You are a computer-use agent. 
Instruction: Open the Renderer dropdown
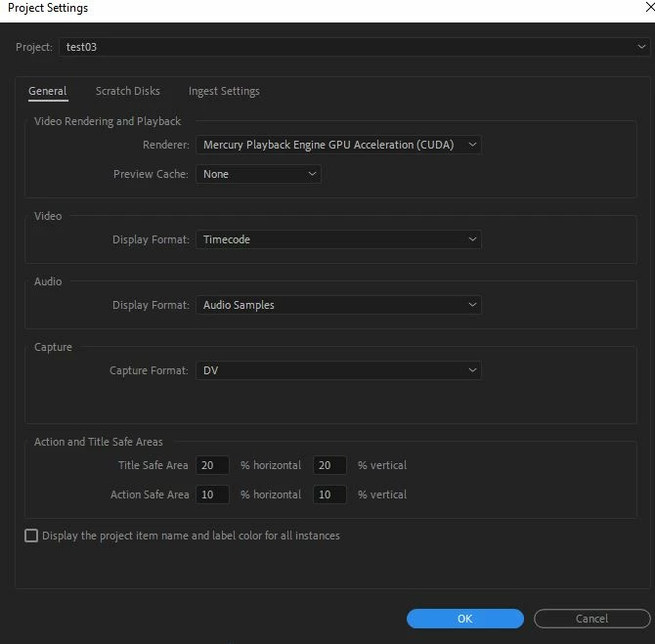point(338,145)
